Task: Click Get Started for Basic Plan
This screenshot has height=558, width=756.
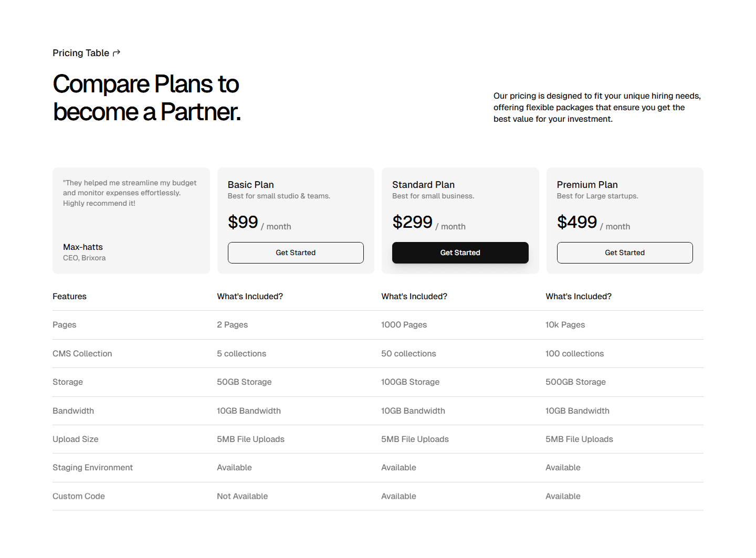Action: [x=296, y=252]
